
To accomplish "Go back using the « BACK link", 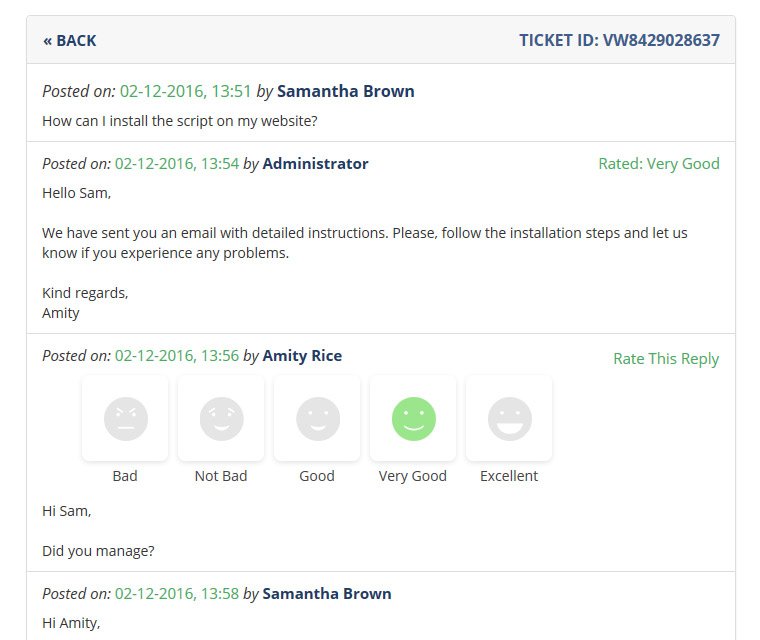I will pyautogui.click(x=70, y=41).
